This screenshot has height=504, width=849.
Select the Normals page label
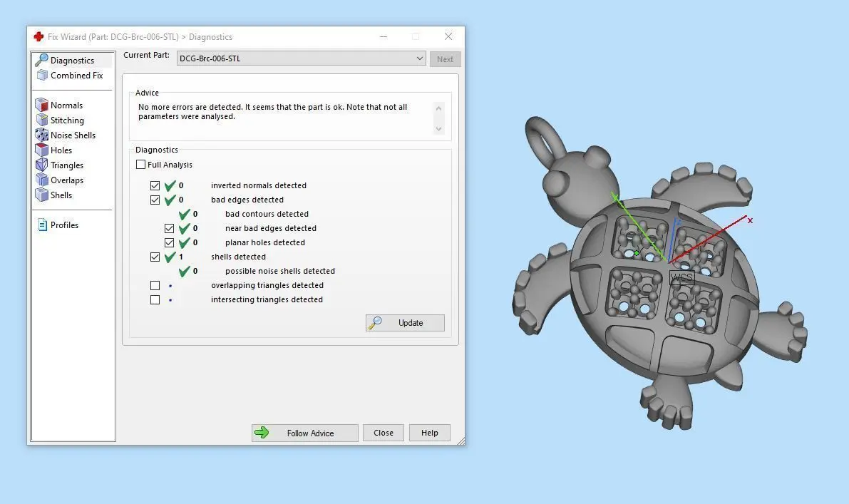point(66,105)
